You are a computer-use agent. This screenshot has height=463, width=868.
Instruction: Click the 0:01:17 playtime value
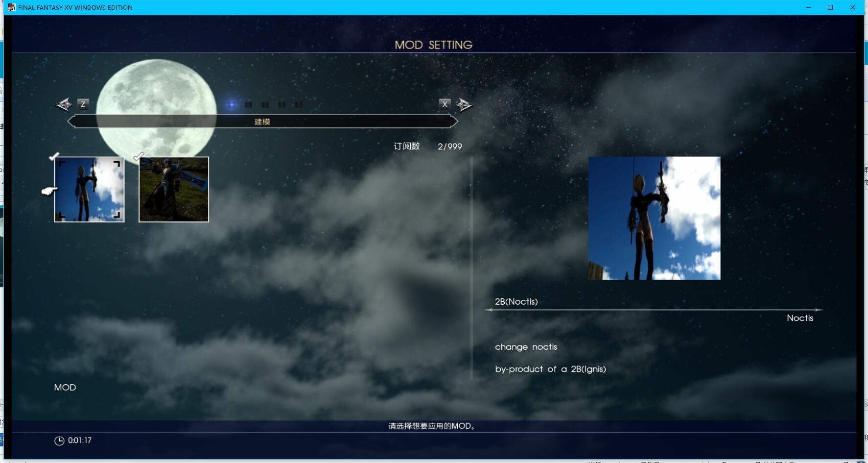(80, 440)
